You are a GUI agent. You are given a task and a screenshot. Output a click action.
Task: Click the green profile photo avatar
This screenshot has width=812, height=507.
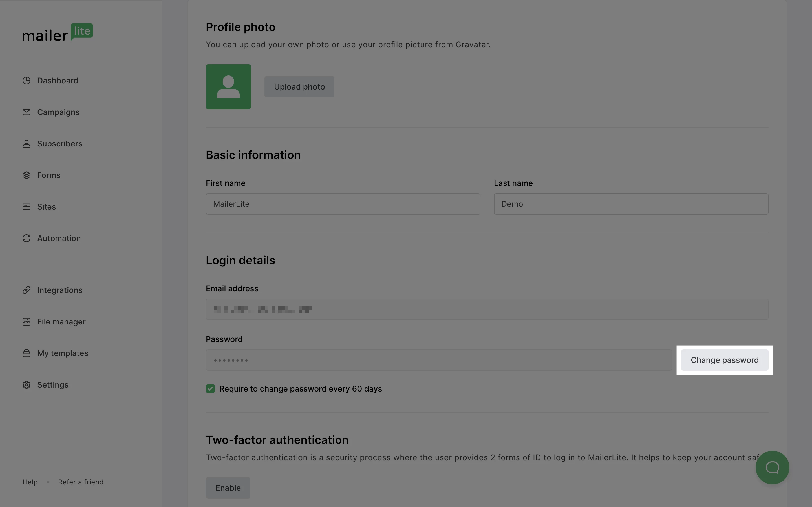click(x=228, y=87)
